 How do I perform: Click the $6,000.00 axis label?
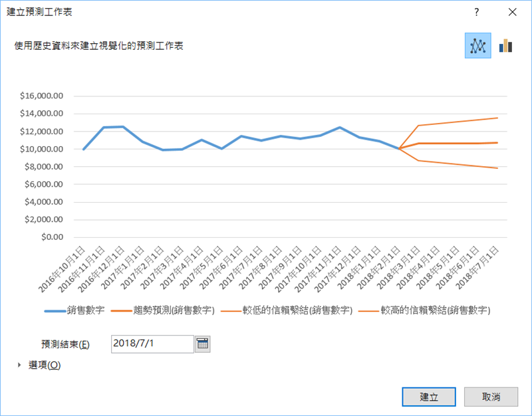pos(44,184)
